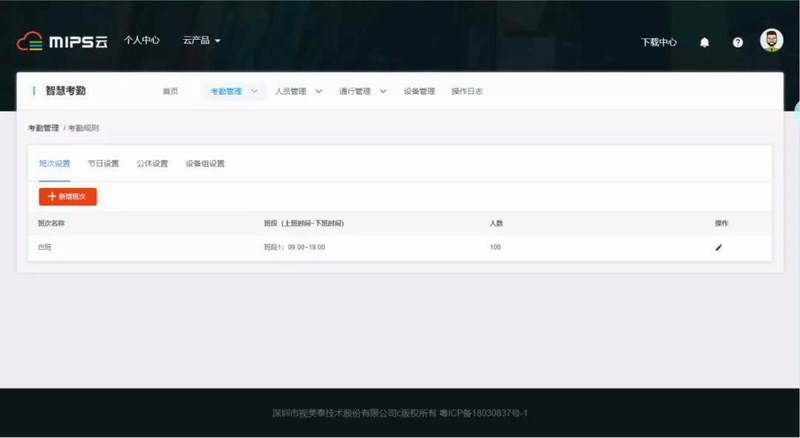Expand the 人员管理 menu

[298, 91]
